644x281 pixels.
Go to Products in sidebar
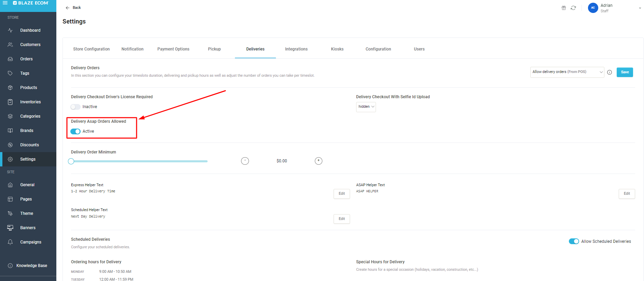click(28, 88)
